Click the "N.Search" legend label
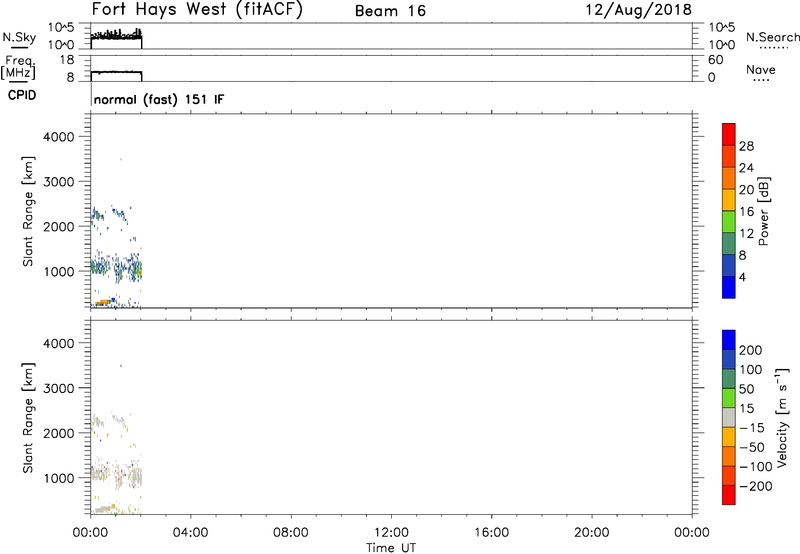This screenshot has width=800, height=554. point(772,37)
